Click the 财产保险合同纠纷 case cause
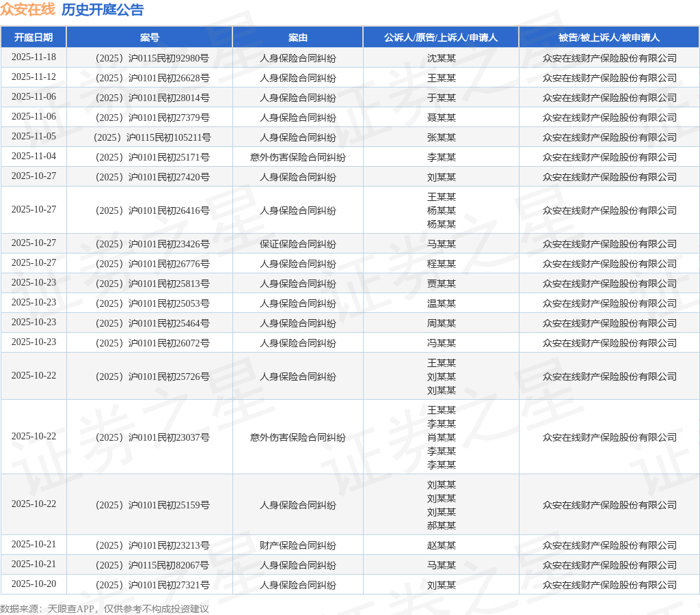Screen dimensions: 700x615 (298, 545)
